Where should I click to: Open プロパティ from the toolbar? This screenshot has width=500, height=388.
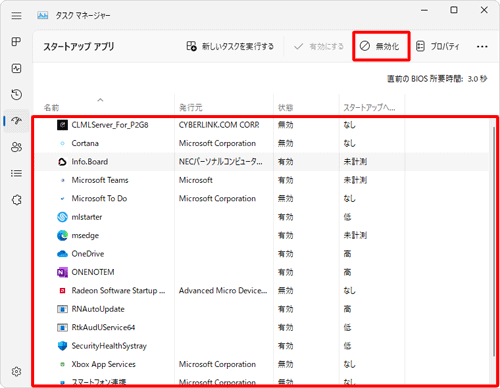pyautogui.click(x=438, y=46)
